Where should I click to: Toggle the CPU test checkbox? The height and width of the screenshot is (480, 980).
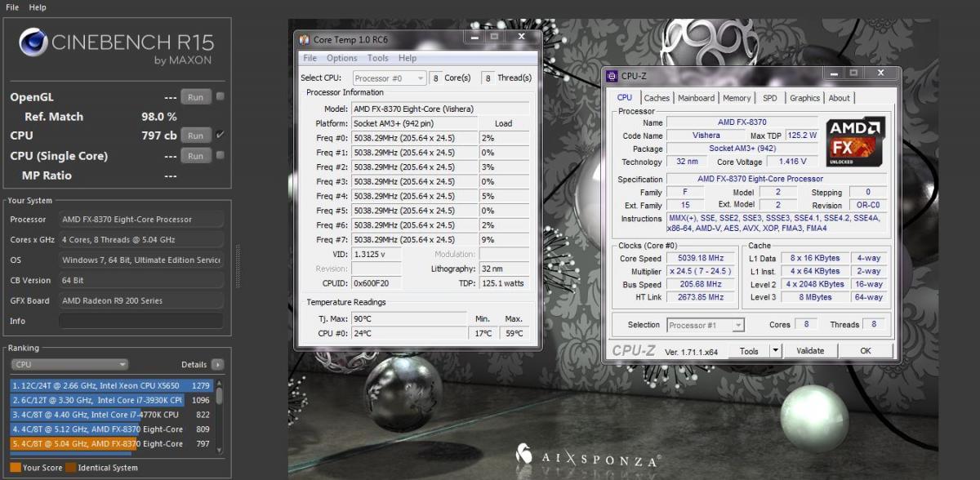[x=220, y=136]
